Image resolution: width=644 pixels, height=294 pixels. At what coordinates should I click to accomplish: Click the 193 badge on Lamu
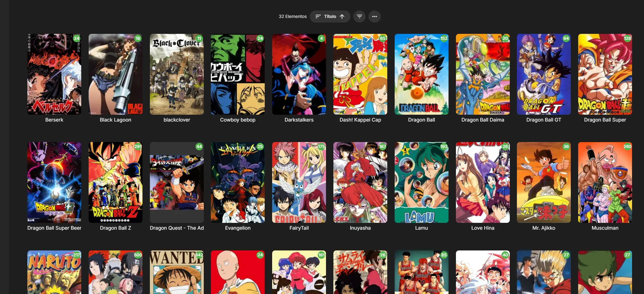coord(444,147)
